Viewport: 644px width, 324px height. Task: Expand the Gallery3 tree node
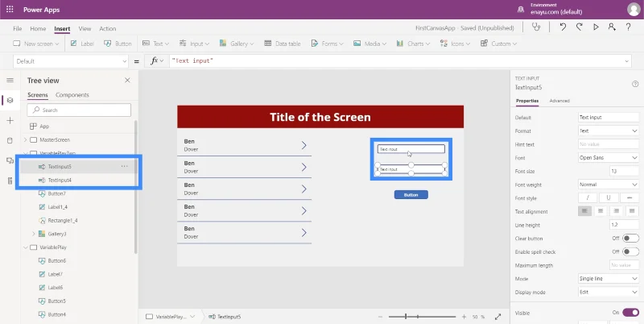(x=34, y=234)
